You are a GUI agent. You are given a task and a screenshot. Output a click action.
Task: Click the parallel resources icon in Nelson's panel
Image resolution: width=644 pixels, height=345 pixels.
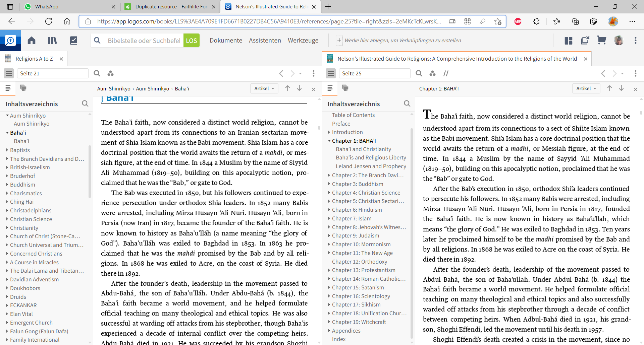[446, 73]
